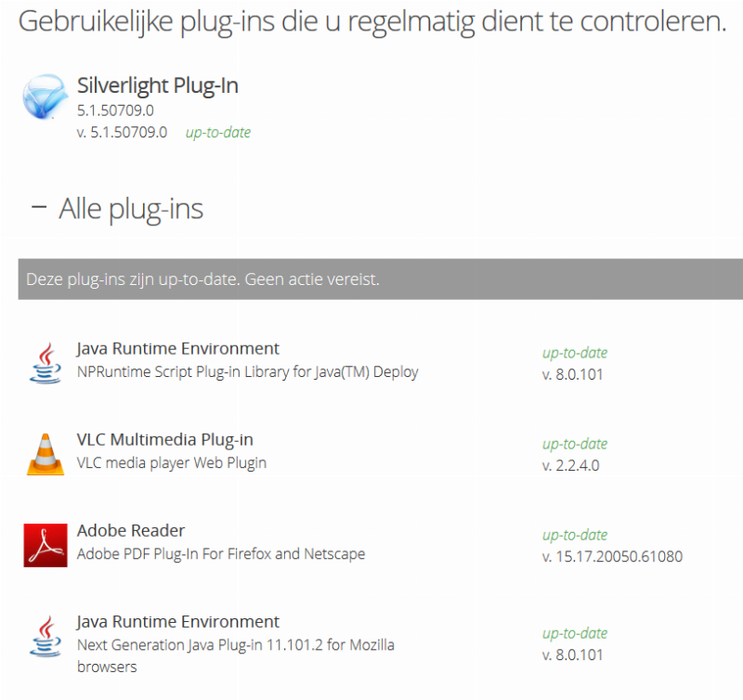Click Adobe Reader version 15.17.20050.61080 text
Viewport: 743px width, 700px height.
(x=612, y=557)
